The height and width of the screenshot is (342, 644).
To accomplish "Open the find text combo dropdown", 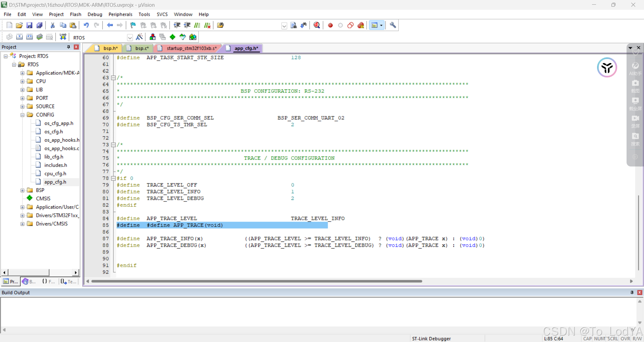I will coord(284,26).
